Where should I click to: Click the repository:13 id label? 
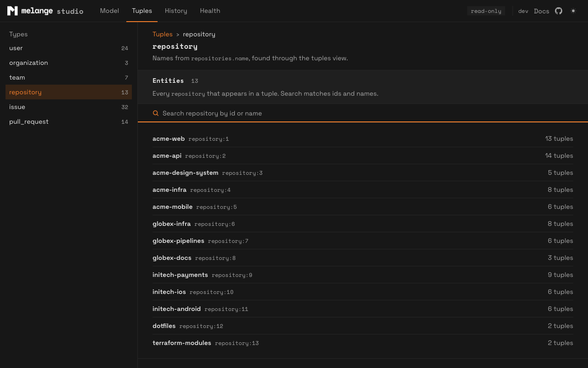[237, 343]
